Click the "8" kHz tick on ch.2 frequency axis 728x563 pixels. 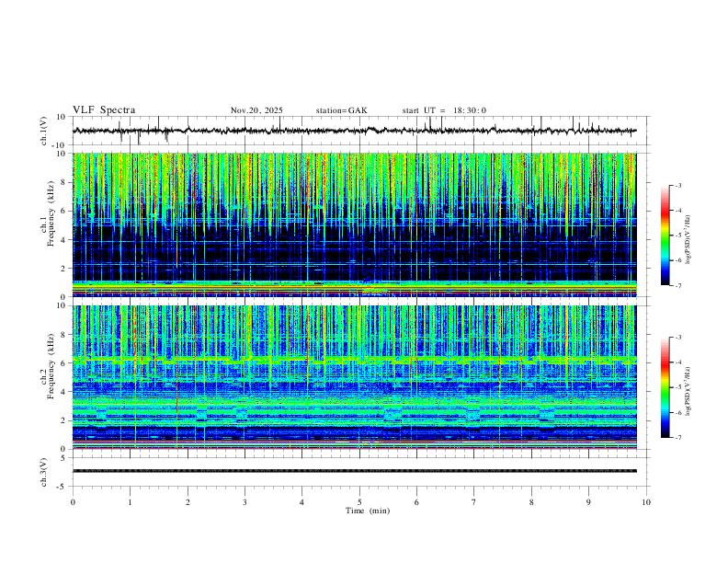click(64, 335)
